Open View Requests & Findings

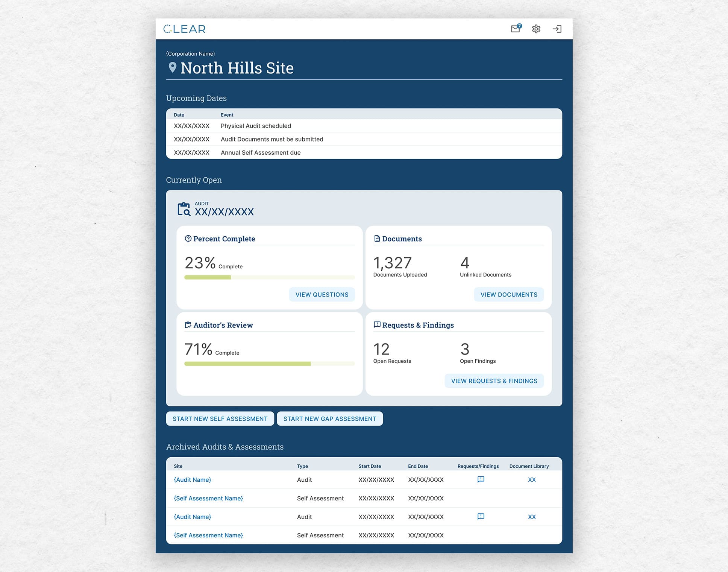tap(494, 381)
